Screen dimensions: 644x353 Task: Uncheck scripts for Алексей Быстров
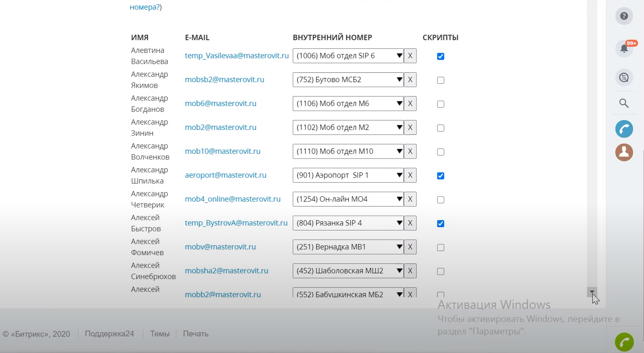(440, 223)
